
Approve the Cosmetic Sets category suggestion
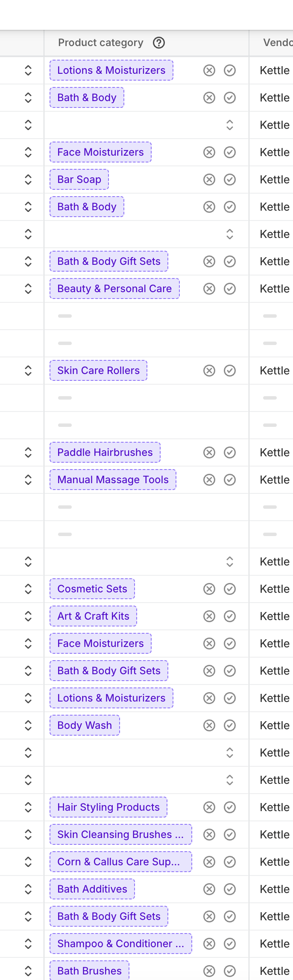point(230,589)
